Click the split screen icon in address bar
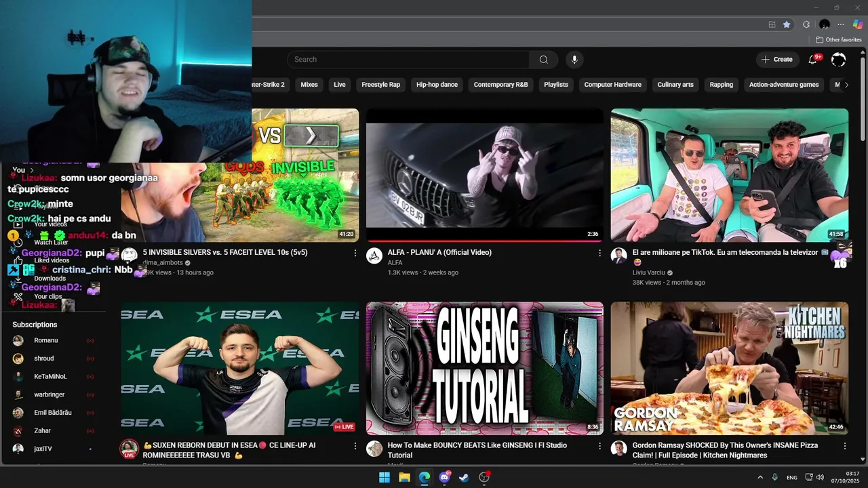The width and height of the screenshot is (868, 488). 772,24
